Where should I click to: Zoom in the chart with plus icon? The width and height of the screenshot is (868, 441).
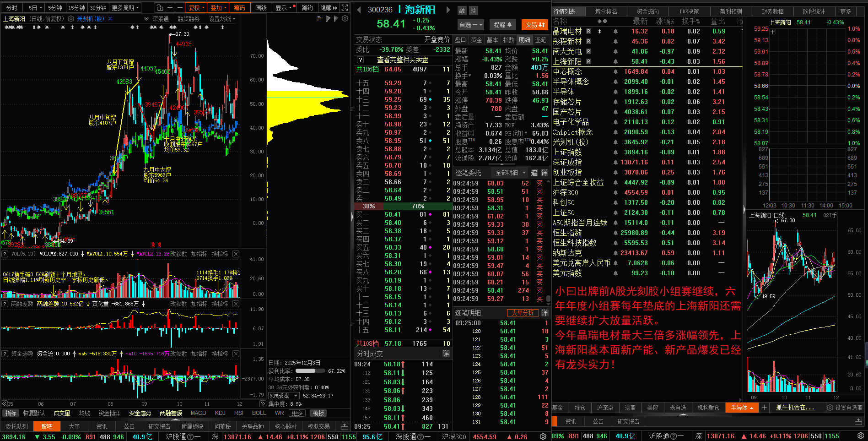pos(170,8)
